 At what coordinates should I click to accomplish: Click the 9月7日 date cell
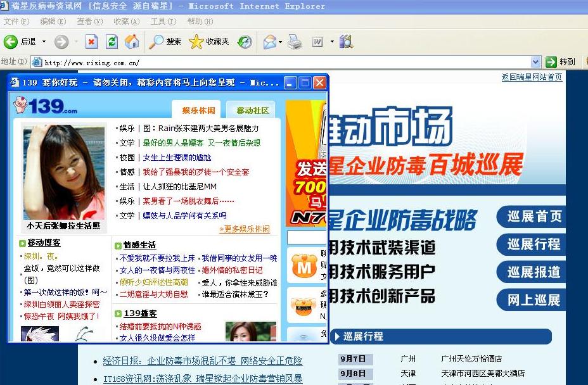point(355,359)
